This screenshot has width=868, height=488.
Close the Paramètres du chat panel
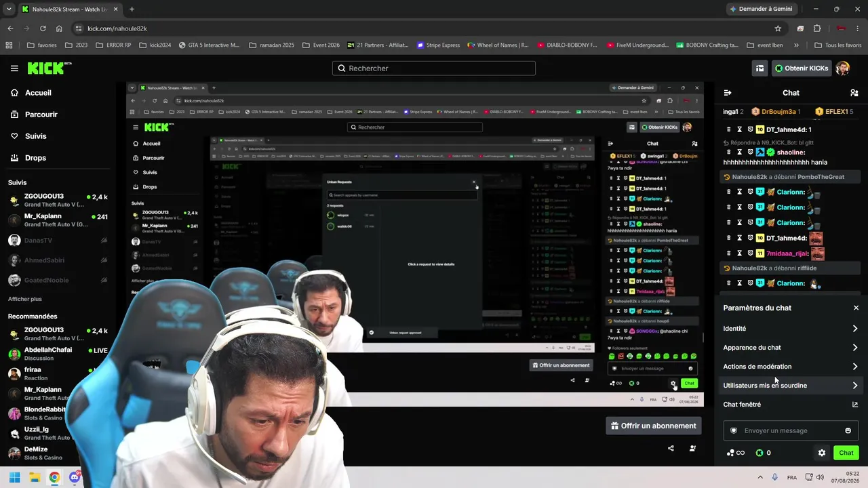click(x=856, y=308)
